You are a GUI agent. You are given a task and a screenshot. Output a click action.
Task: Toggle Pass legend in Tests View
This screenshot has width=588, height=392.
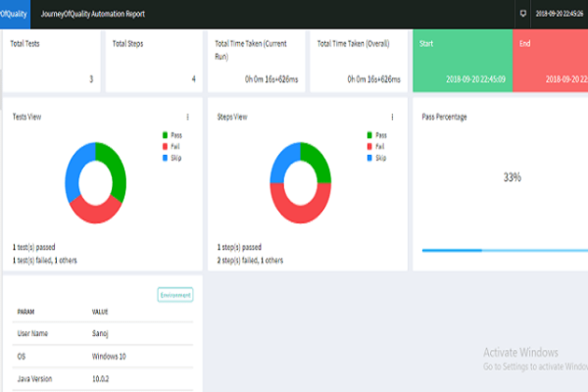(172, 135)
